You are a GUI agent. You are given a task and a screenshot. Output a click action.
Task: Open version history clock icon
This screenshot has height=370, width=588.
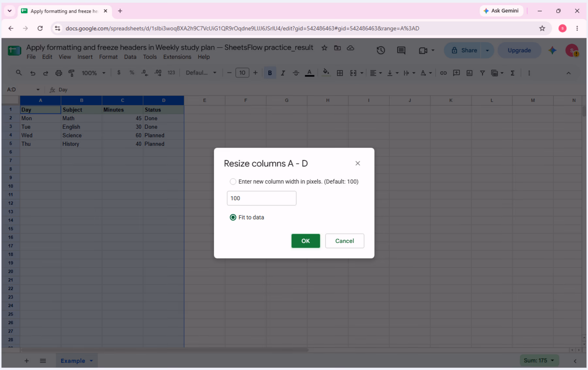381,50
